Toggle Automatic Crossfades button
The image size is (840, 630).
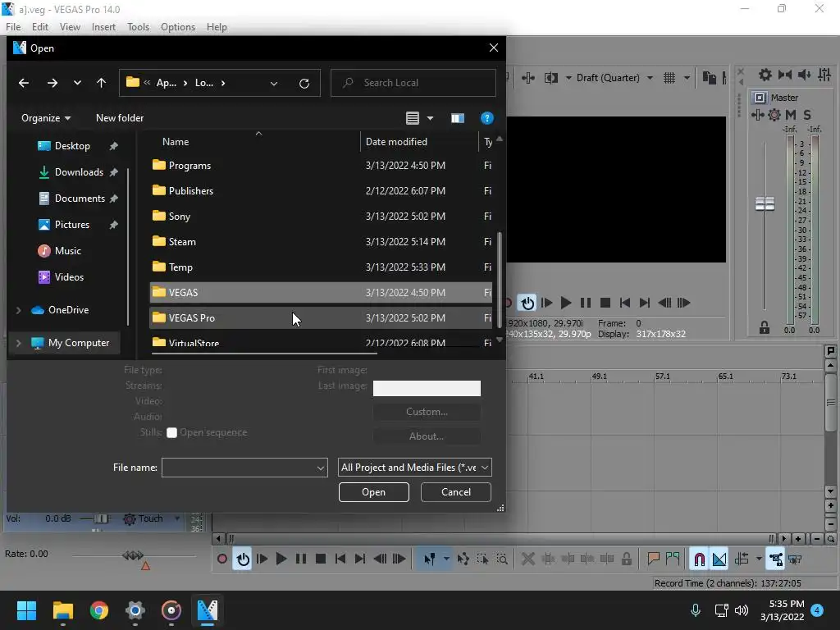click(x=719, y=559)
